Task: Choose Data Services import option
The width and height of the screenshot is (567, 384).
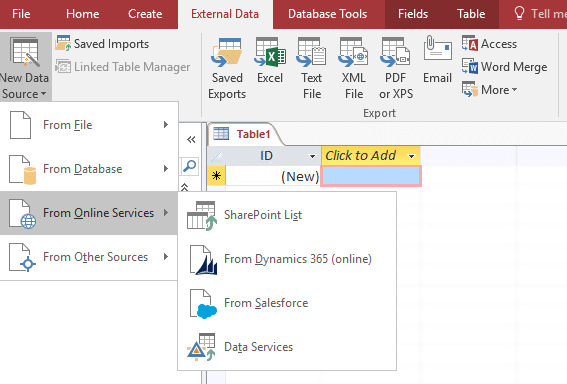Action: (287, 347)
